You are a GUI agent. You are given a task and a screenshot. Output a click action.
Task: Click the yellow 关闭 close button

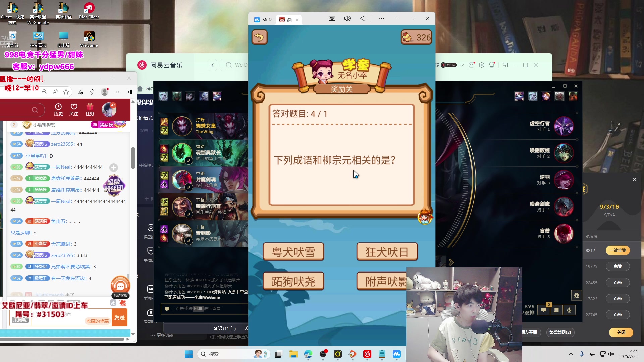(x=621, y=333)
